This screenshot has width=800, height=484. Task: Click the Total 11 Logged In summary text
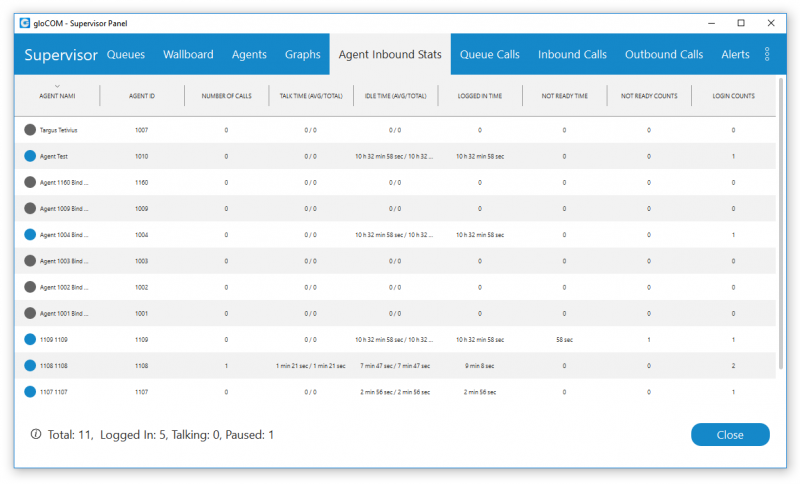tap(161, 435)
